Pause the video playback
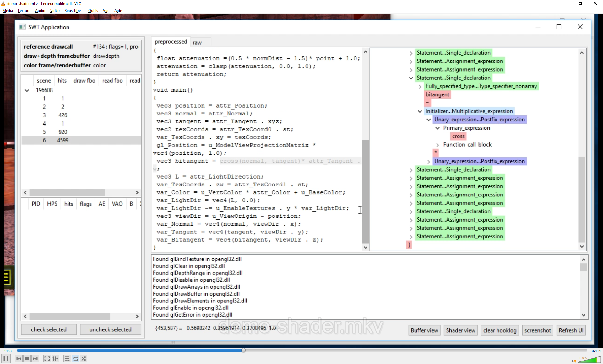603x364 pixels. (x=6, y=359)
